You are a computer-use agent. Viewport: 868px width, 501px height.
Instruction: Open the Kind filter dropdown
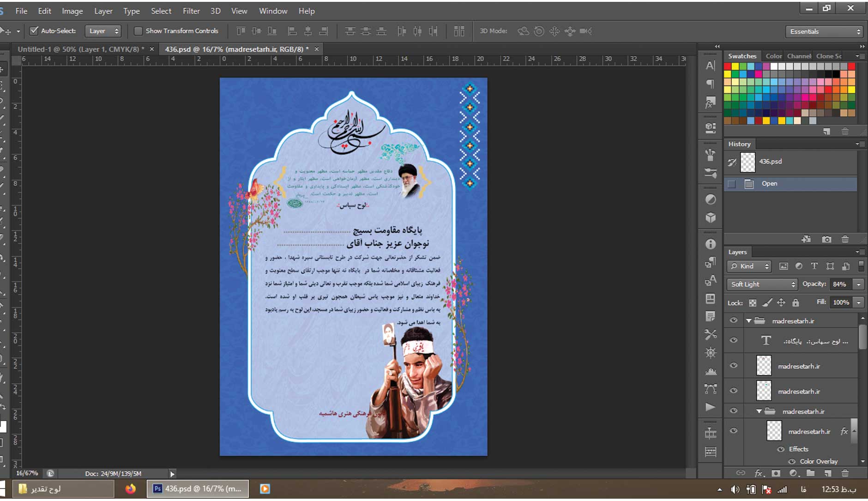tap(749, 266)
